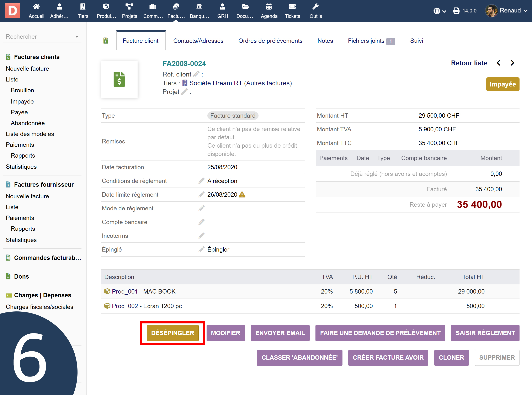Viewport: 532px width, 395px height.
Task: Click the printer icon in top bar
Action: 456,11
